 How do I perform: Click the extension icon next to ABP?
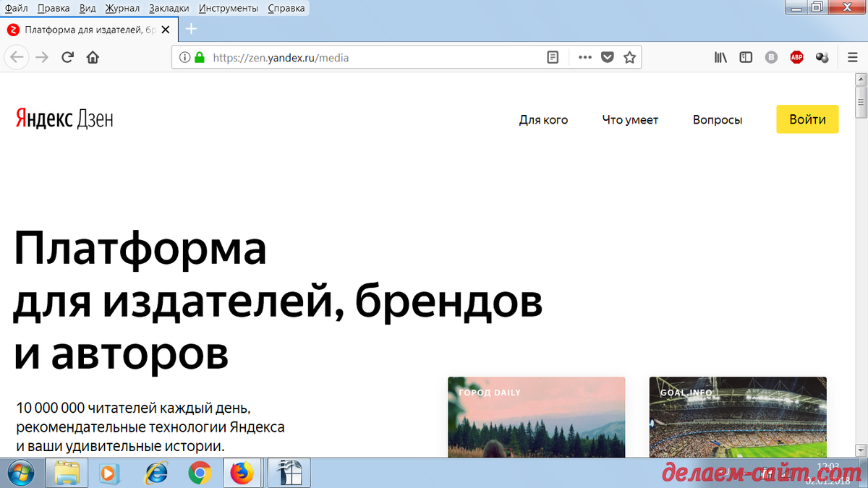[822, 58]
